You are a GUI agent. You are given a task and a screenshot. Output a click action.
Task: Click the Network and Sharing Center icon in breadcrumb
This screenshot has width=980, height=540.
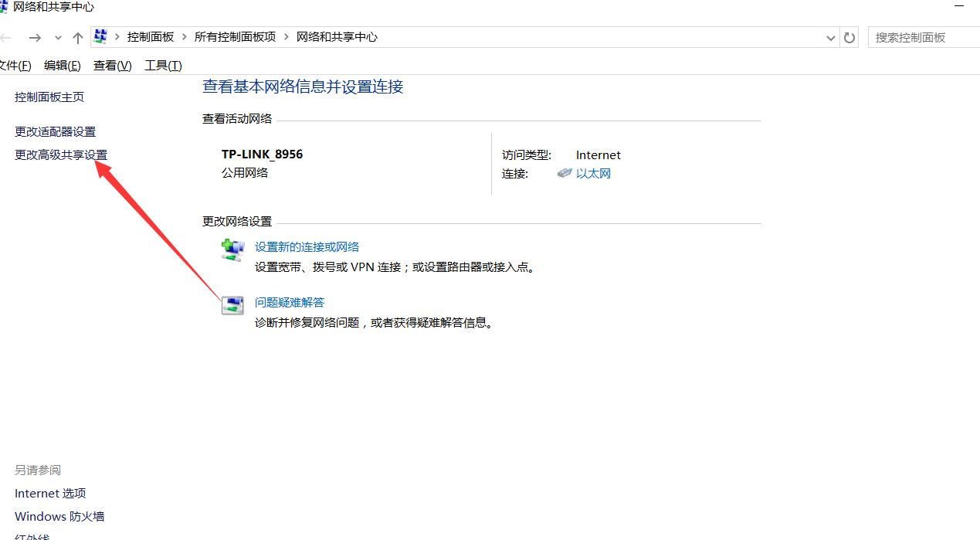coord(100,36)
